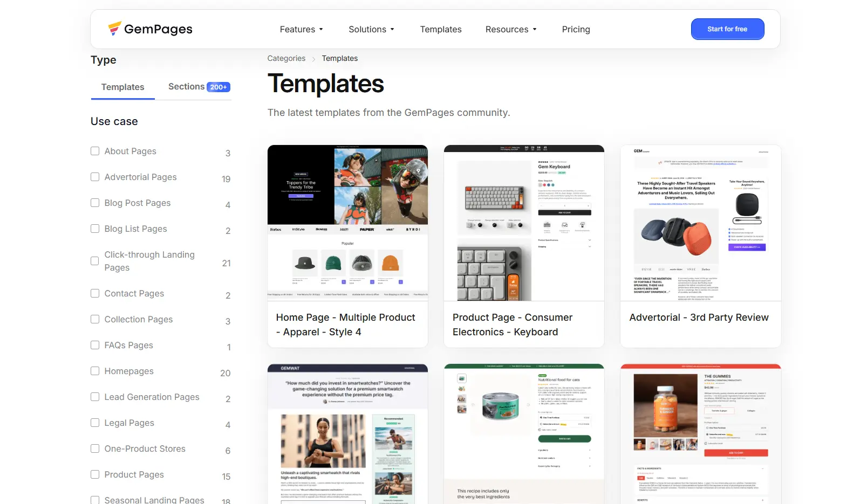867x504 pixels.
Task: Check the Product Pages checkbox
Action: (x=95, y=474)
